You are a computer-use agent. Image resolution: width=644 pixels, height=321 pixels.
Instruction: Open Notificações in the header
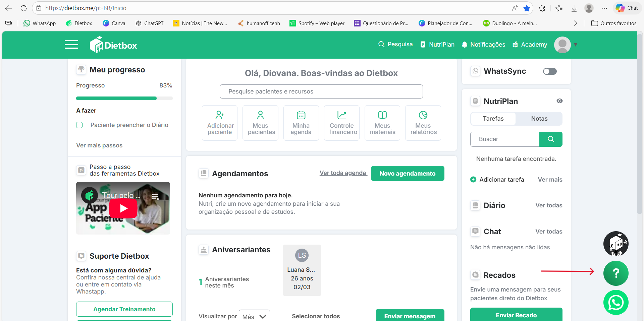tap(483, 45)
